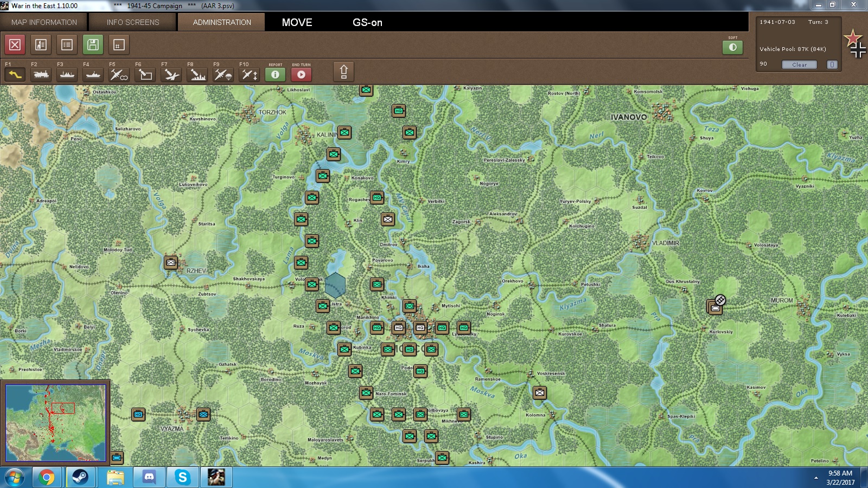The height and width of the screenshot is (488, 868).
Task: Open the green Report info button
Action: pyautogui.click(x=275, y=74)
